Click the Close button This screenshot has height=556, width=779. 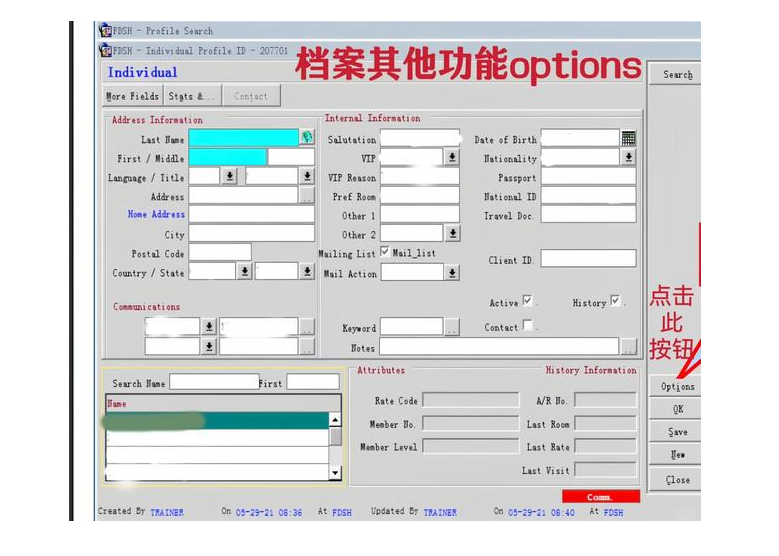click(x=676, y=479)
